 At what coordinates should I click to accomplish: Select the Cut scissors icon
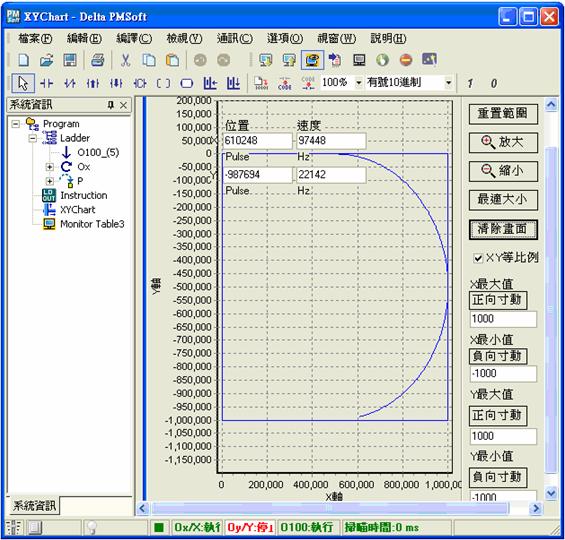coord(125,60)
